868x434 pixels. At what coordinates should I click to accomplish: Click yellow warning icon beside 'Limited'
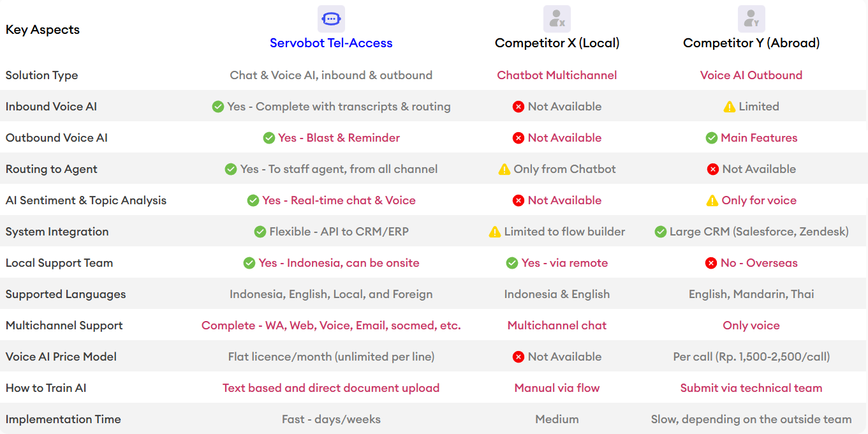pyautogui.click(x=730, y=107)
